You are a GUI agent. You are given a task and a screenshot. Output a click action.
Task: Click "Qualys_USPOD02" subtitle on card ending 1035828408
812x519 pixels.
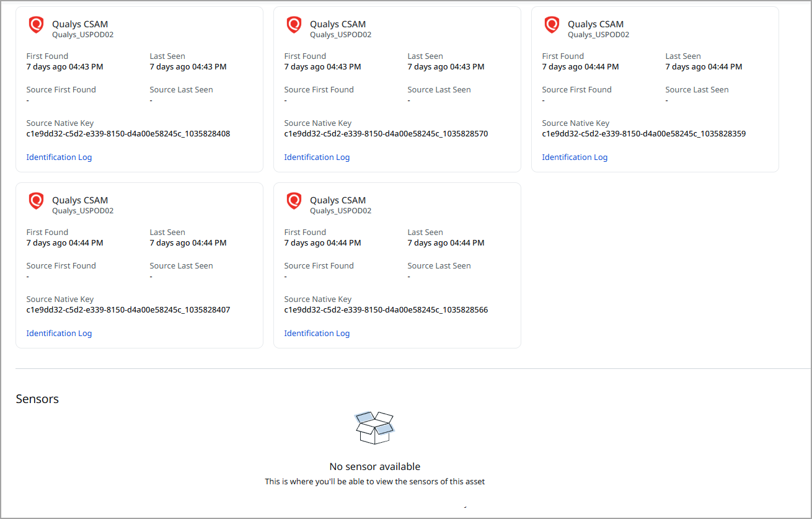point(83,35)
